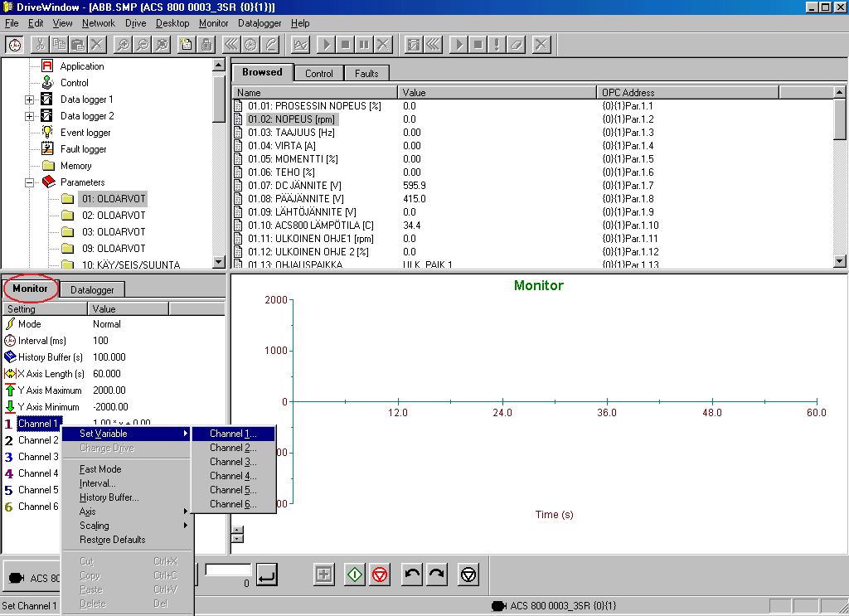Viewport: 849px width, 616px height.
Task: Choose Channel 4... in submenu
Action: (x=233, y=476)
